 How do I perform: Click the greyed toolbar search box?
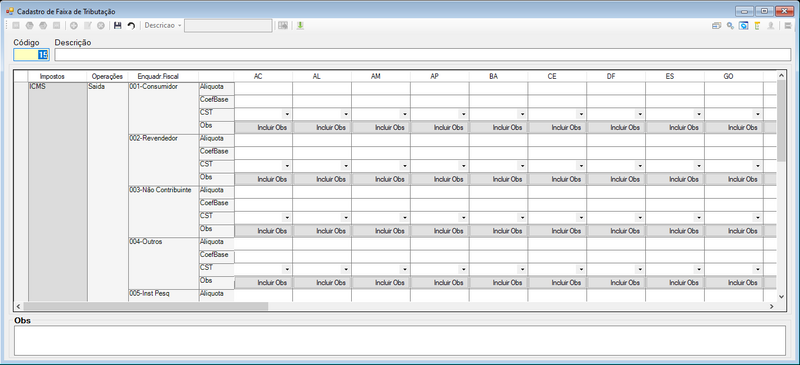(x=228, y=26)
